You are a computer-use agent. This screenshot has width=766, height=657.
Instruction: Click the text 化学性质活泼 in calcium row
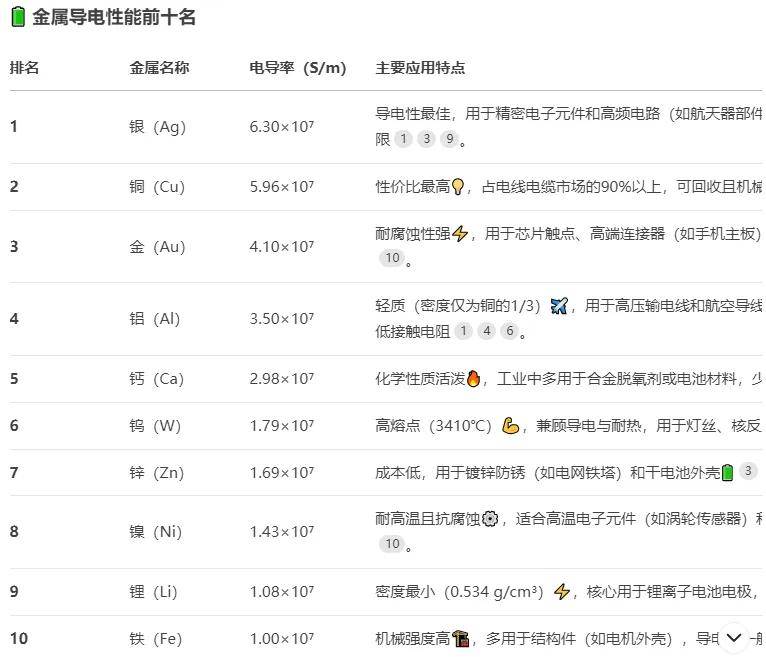(420, 379)
